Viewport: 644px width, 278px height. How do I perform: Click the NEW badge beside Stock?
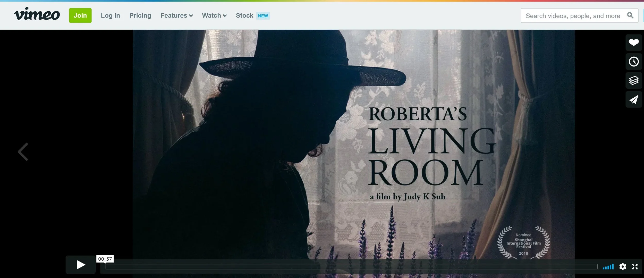[263, 16]
